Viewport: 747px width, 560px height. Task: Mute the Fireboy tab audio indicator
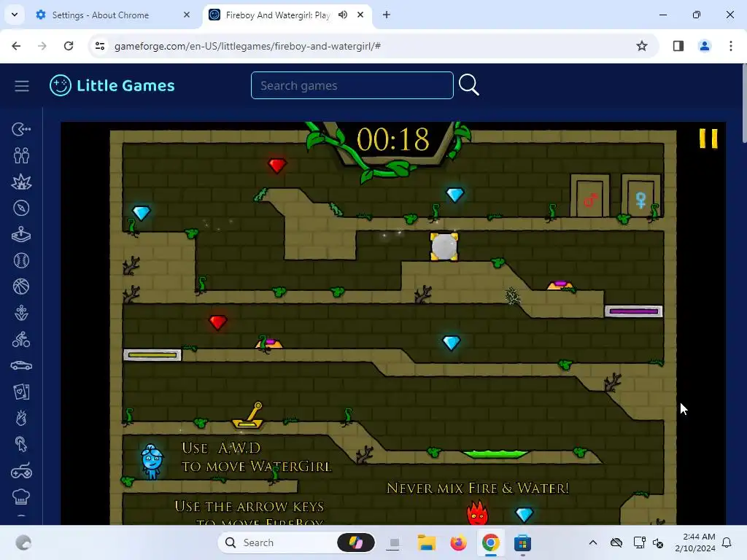coord(343,15)
